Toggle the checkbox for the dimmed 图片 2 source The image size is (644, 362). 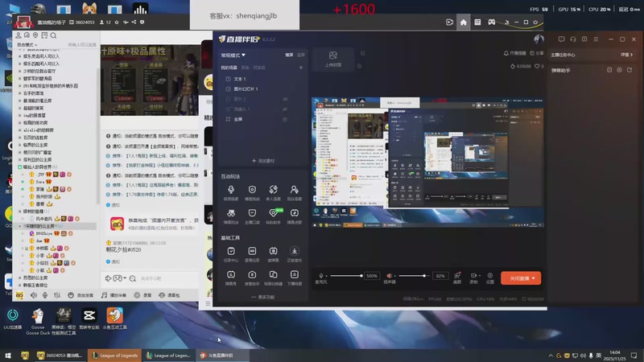tap(229, 99)
